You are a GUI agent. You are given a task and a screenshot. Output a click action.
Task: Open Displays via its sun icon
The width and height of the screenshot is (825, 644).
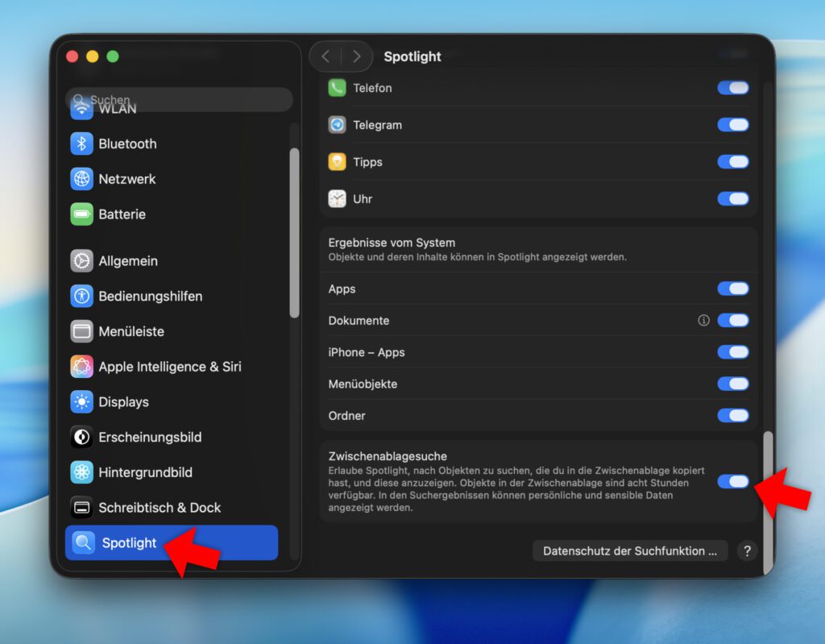[x=81, y=402]
